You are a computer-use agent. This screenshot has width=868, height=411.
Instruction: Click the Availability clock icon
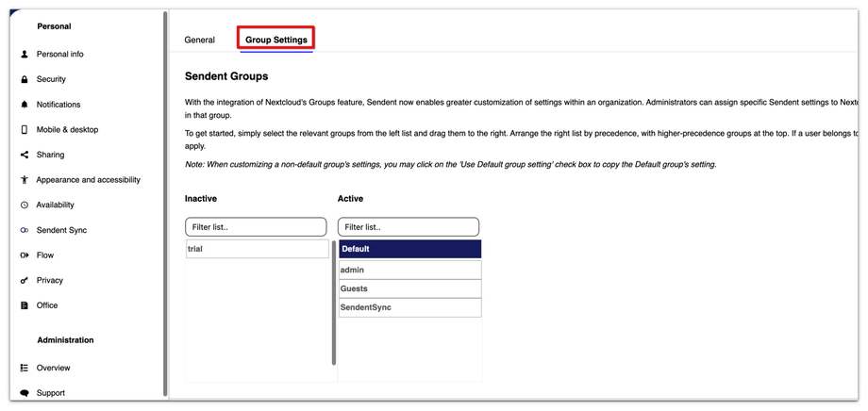(25, 205)
